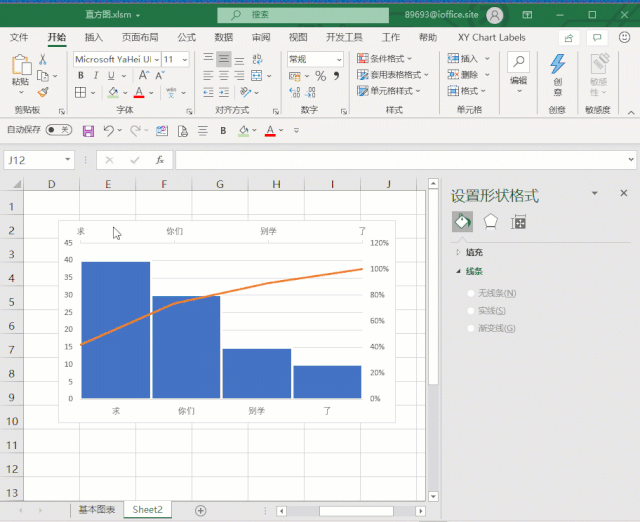Click the search box in title bar
Screen dimensions: 640x522
pos(303,15)
